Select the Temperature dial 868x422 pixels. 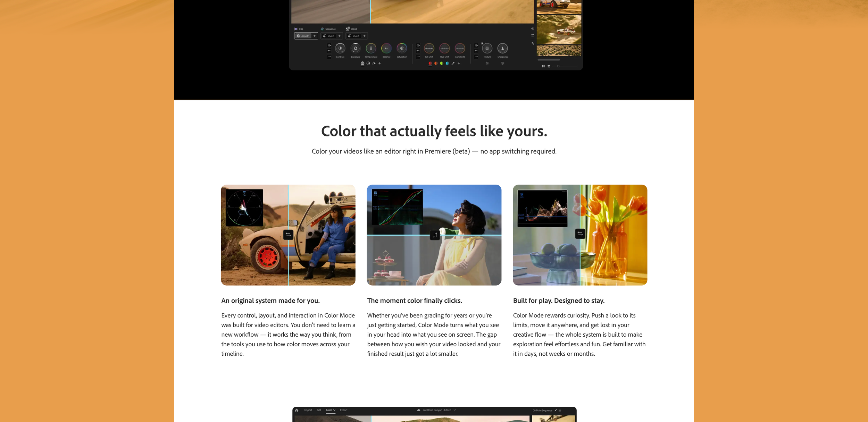(x=371, y=48)
